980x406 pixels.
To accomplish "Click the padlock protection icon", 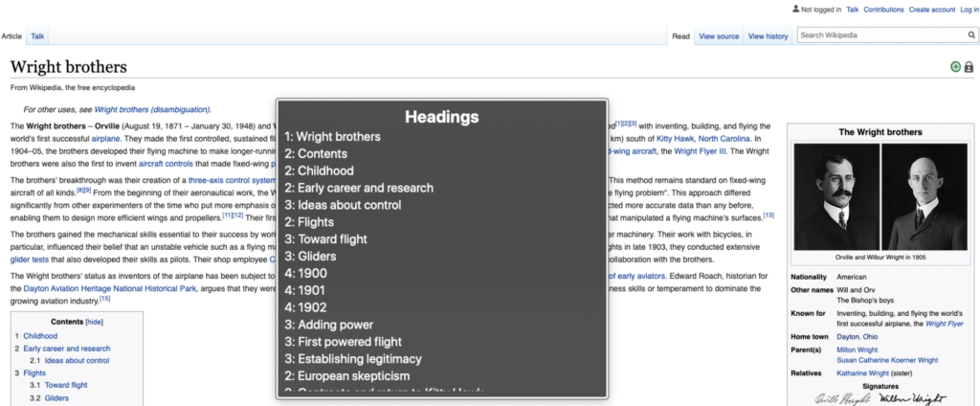I will pyautogui.click(x=969, y=67).
